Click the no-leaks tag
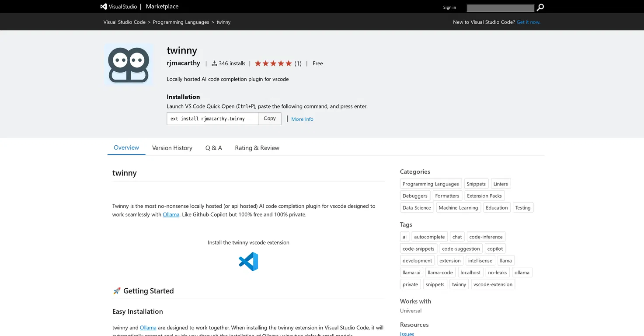The height and width of the screenshot is (336, 644). pos(498,272)
